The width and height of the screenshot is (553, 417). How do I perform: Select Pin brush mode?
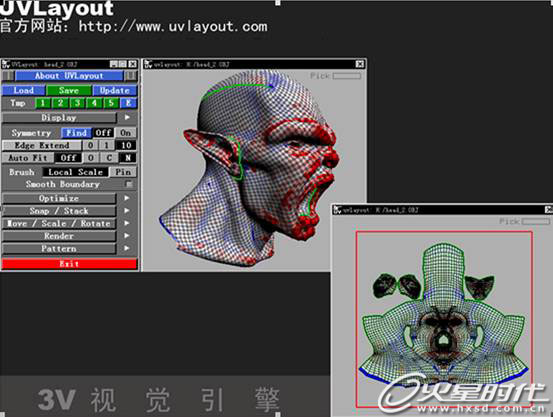123,172
